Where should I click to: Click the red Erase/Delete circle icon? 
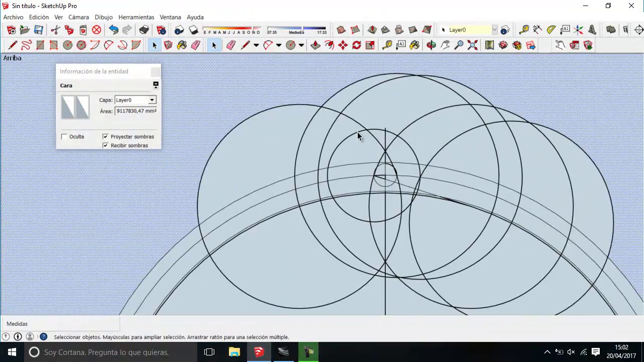pos(97,30)
